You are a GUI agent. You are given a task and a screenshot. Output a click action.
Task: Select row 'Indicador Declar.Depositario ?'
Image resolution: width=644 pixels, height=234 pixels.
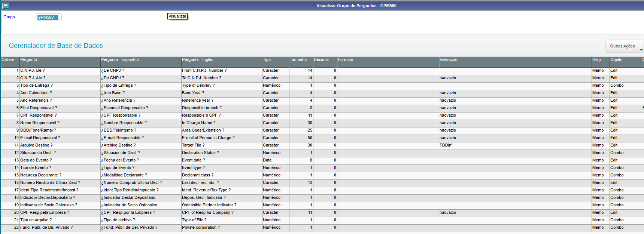click(322, 198)
